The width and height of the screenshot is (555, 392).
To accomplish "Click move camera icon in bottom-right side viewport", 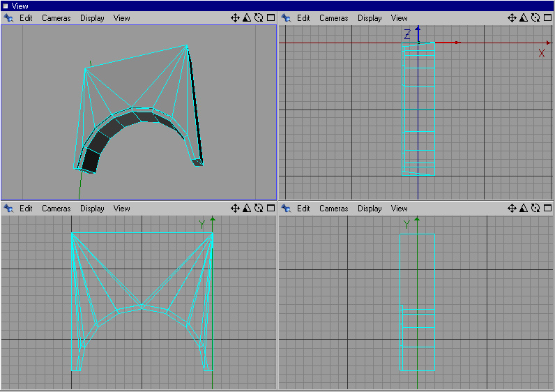I will click(x=512, y=209).
